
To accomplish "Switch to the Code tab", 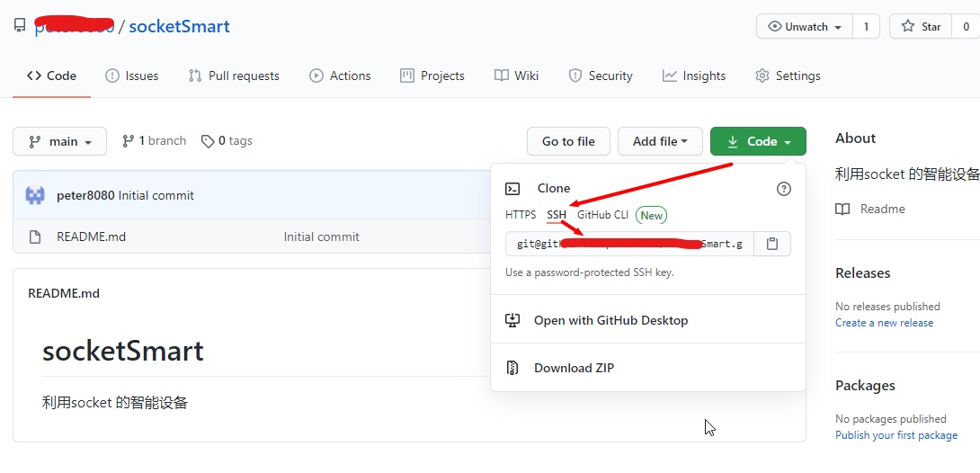I will [x=51, y=76].
